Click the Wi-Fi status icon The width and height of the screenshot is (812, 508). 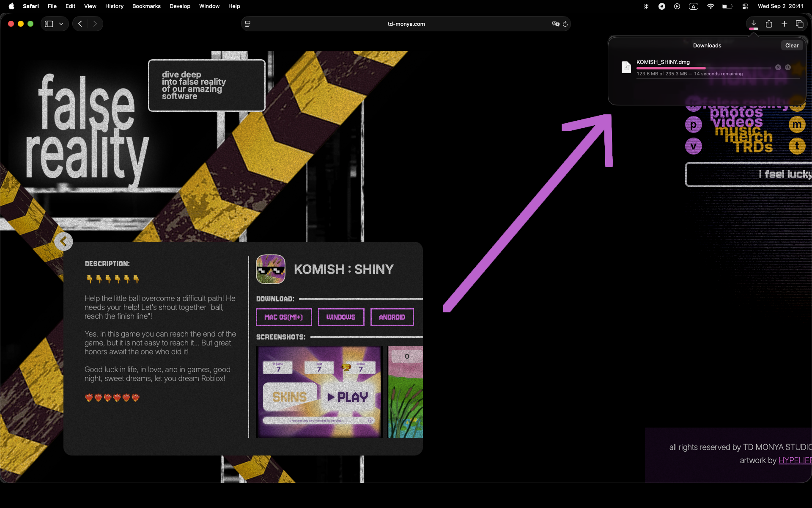710,6
